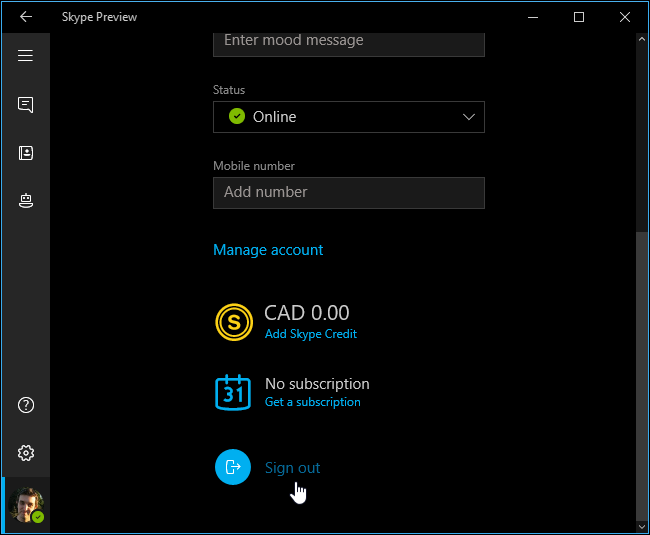Open the bots icon in sidebar
This screenshot has width=650, height=535.
coord(26,201)
